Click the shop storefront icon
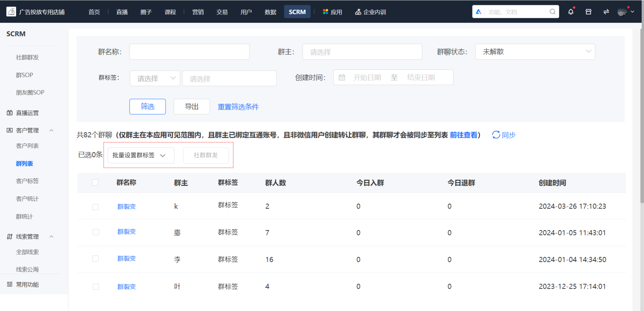Screen dimensions: 644x311 pyautogui.click(x=588, y=12)
